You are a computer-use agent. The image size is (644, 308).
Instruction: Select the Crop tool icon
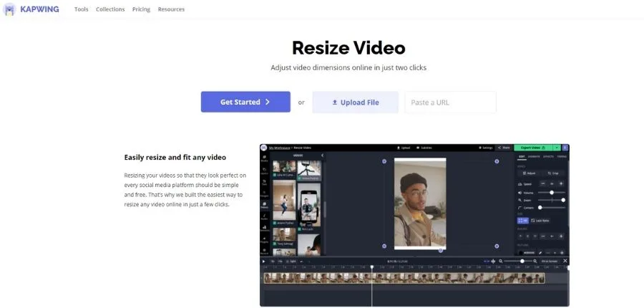pos(552,173)
